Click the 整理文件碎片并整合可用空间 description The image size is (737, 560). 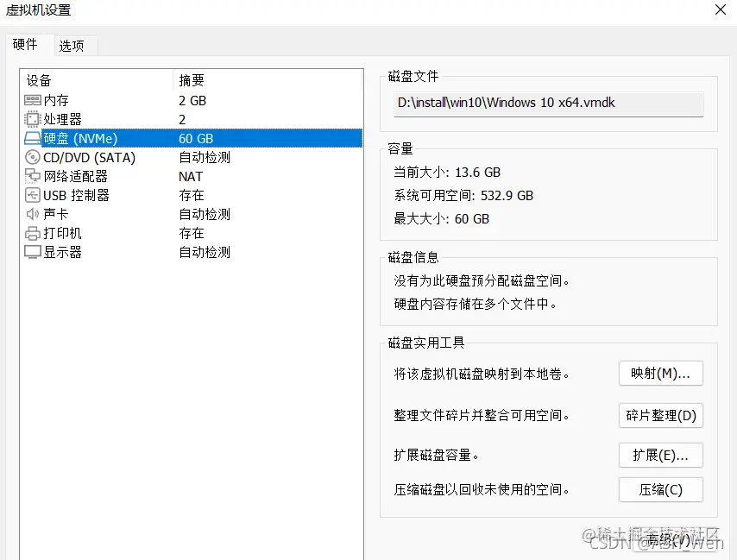coord(482,415)
